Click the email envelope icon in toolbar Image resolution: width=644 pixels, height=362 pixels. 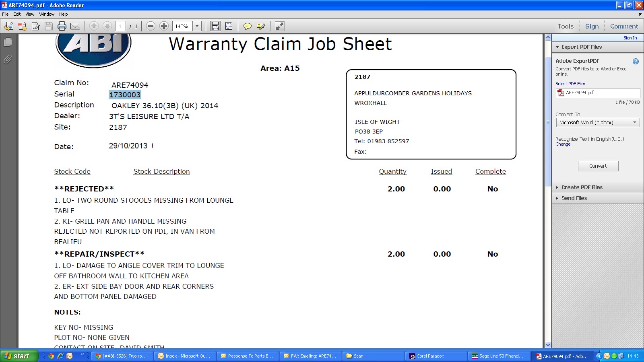[x=75, y=27]
